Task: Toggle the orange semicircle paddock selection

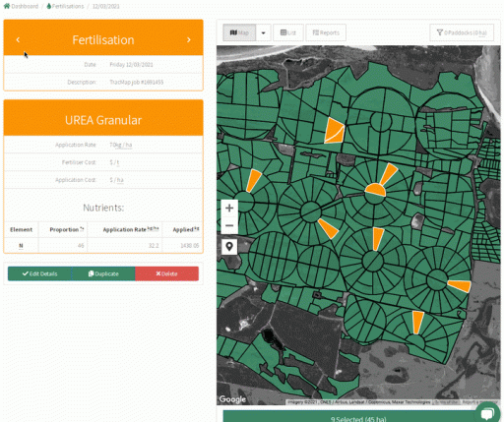Action: point(376,190)
